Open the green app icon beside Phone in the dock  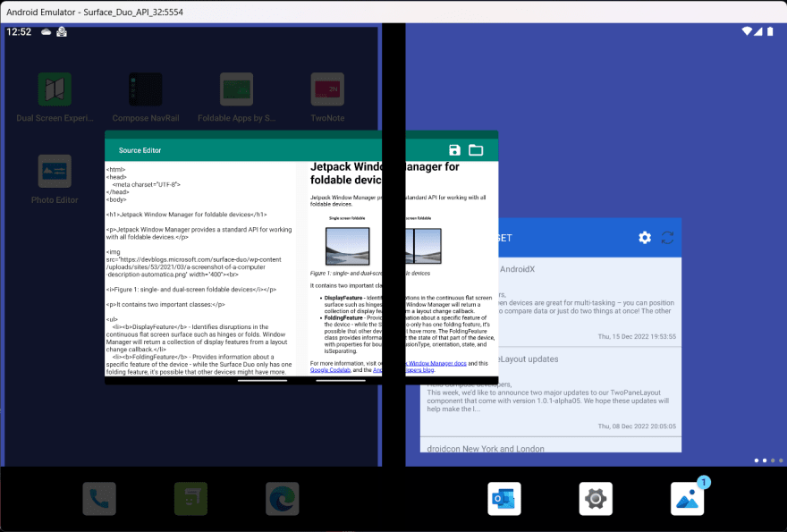pyautogui.click(x=190, y=499)
